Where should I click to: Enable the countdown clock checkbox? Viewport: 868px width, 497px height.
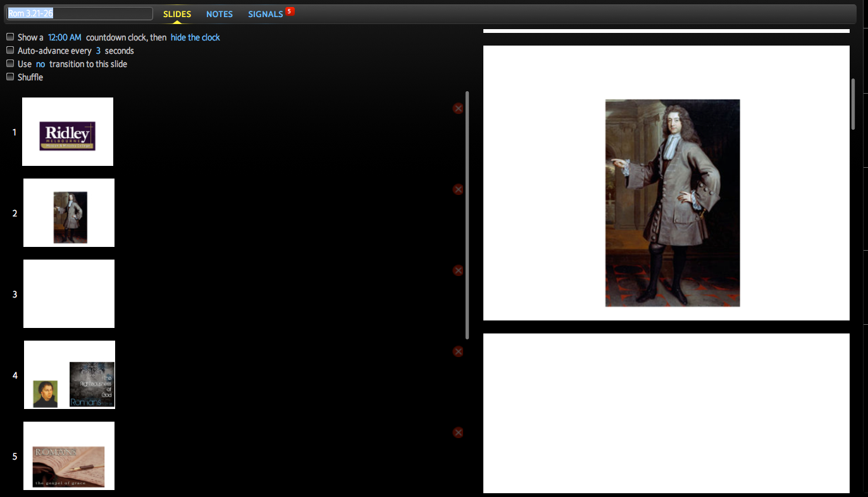coord(10,37)
